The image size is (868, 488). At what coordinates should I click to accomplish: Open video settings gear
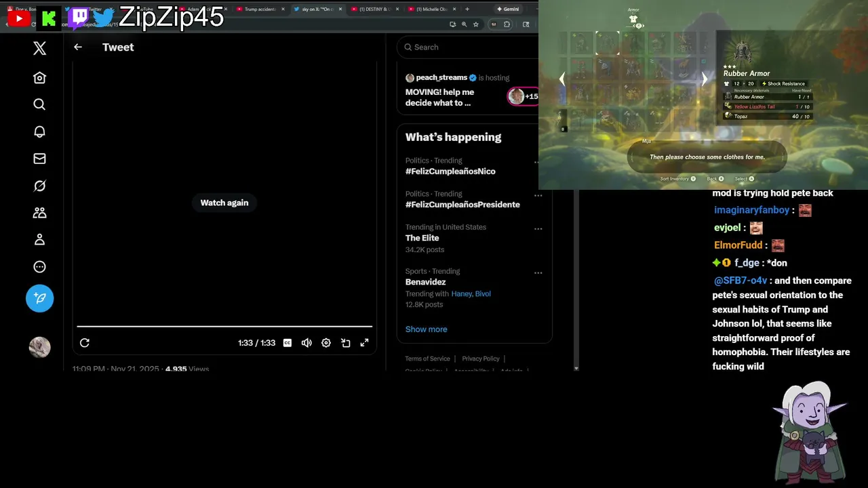coord(326,343)
